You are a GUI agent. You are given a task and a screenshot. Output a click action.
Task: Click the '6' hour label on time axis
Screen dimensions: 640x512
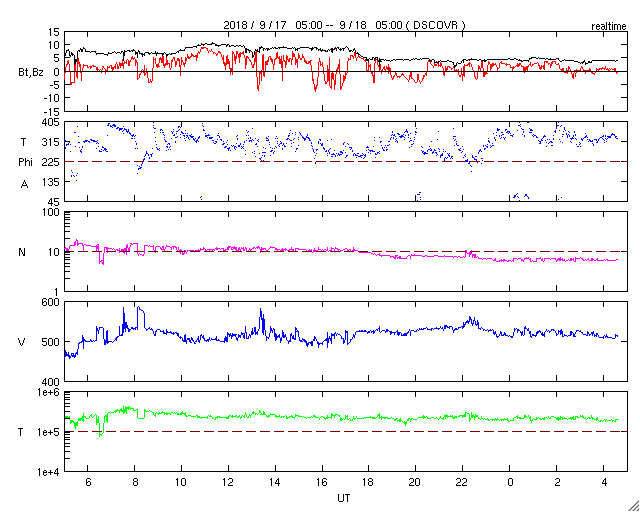(x=88, y=482)
